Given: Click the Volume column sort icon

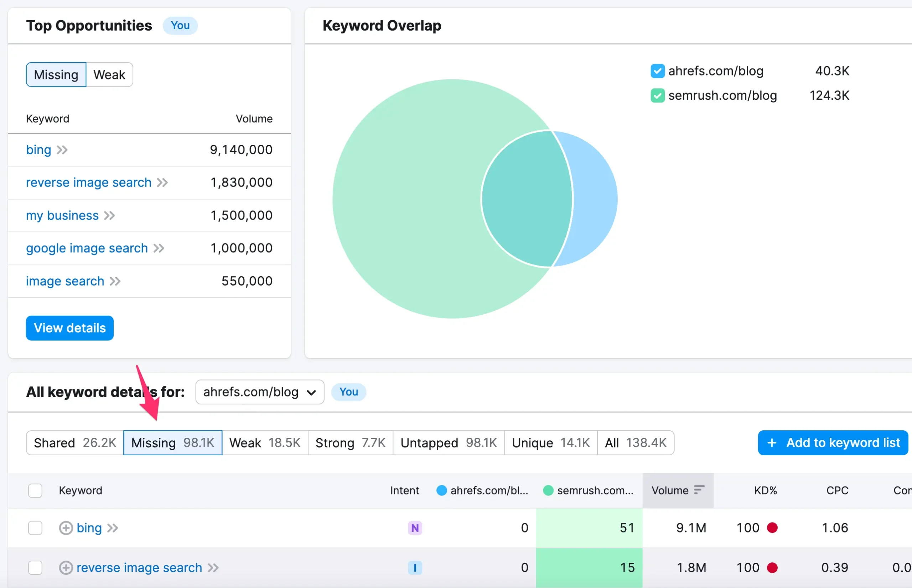Looking at the screenshot, I should pos(699,490).
